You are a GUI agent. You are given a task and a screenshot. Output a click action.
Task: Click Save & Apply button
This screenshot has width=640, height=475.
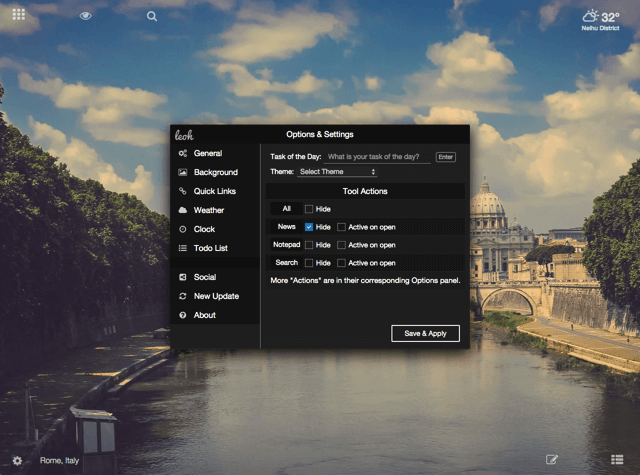click(x=425, y=334)
